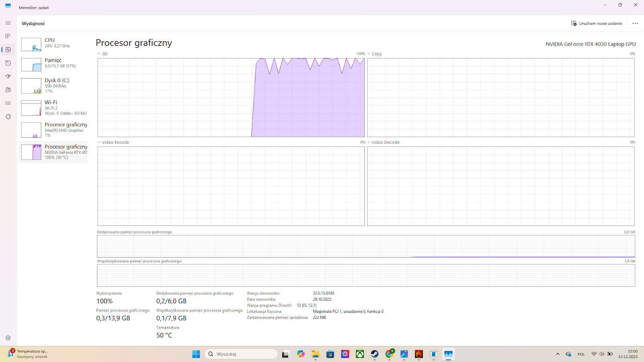Click the OneDrive cloud tray icon
The image size is (644, 362).
568,354
